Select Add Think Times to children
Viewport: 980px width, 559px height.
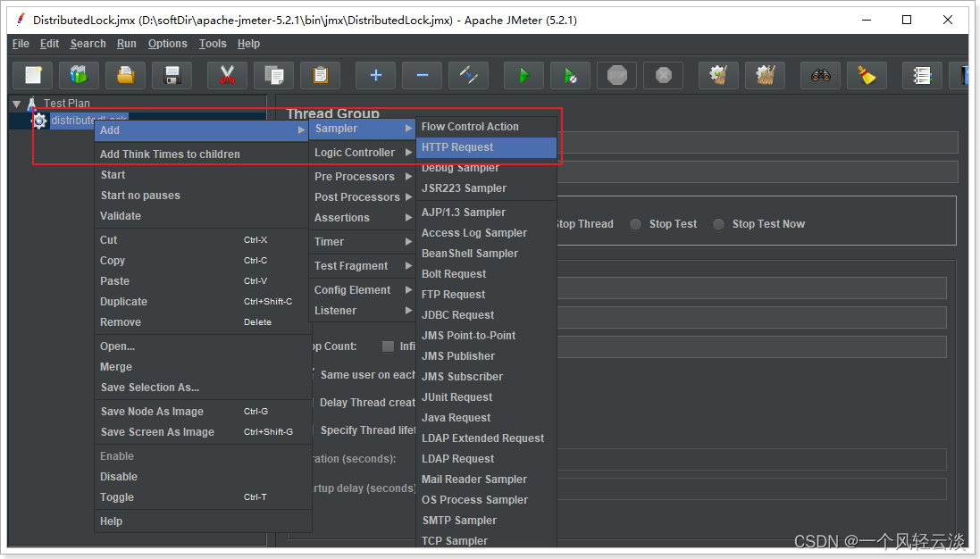click(201, 154)
